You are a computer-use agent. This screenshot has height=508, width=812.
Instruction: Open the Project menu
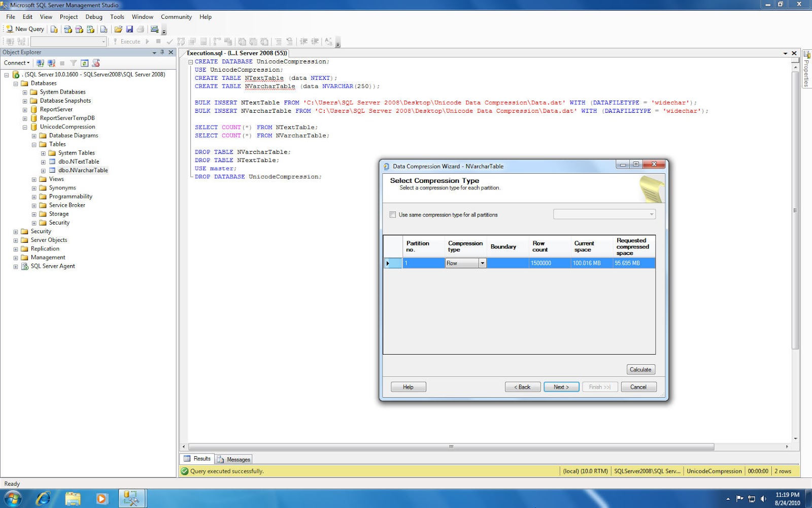69,17
